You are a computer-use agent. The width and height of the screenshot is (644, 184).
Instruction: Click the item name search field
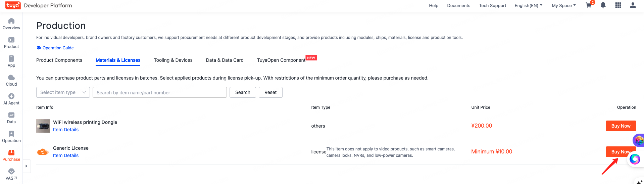[159, 92]
